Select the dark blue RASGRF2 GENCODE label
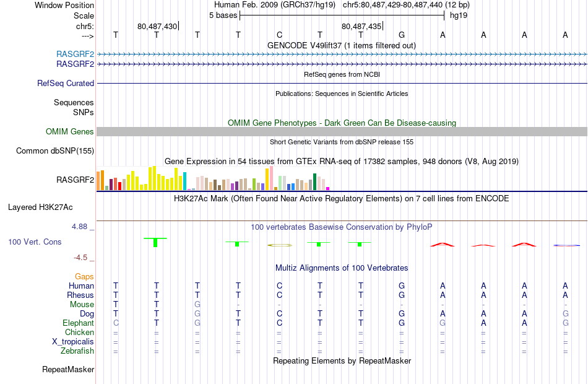 coord(75,64)
